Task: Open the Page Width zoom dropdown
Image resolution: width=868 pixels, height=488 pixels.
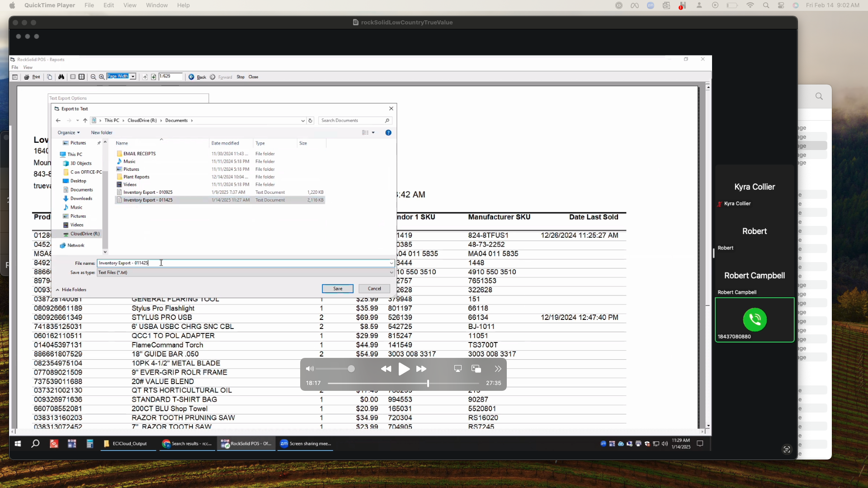Action: [133, 77]
